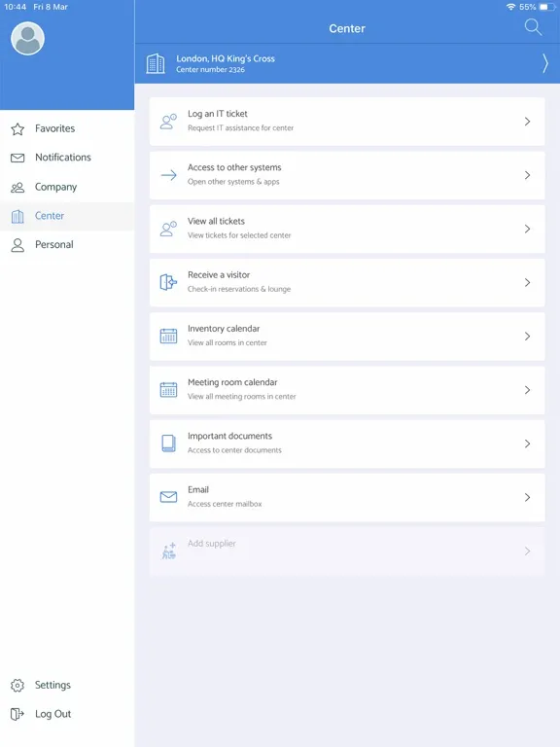Click the Inventory calendar icon

(x=168, y=337)
